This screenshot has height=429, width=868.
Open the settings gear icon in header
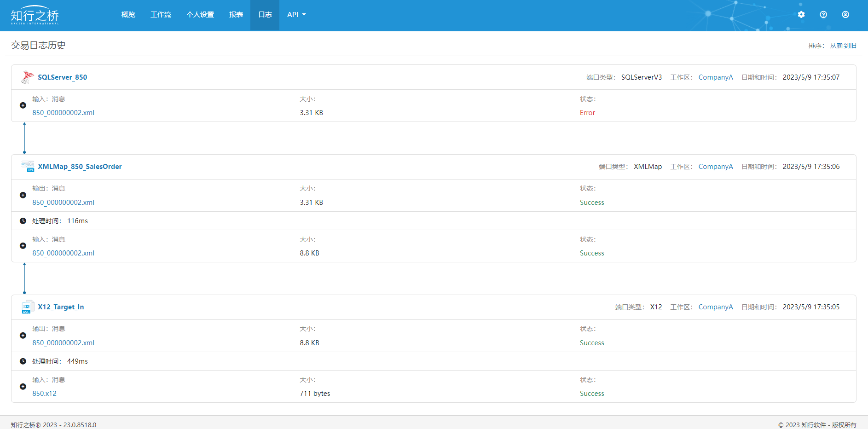pyautogui.click(x=801, y=15)
